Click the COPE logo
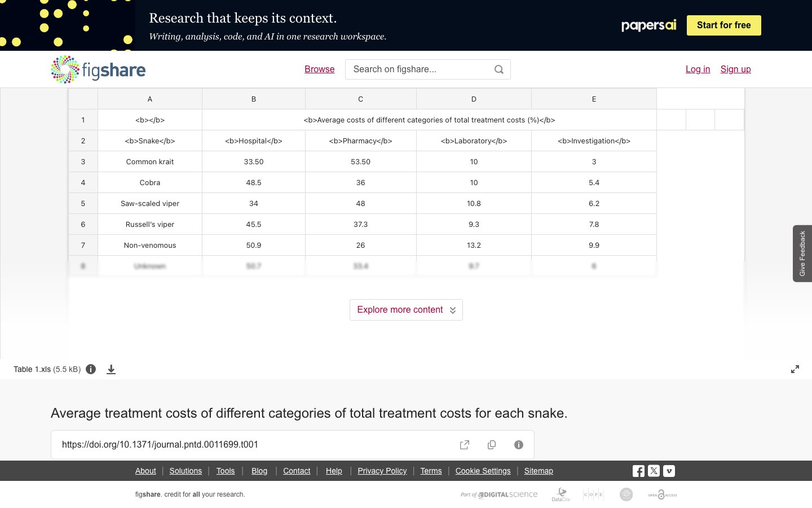Screen dimensions: 812x508 point(593,494)
